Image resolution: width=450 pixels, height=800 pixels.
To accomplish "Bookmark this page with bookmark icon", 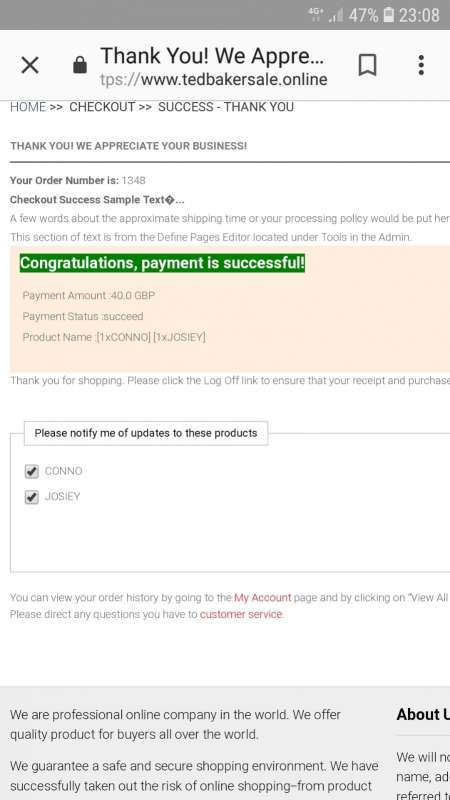I will pos(367,65).
